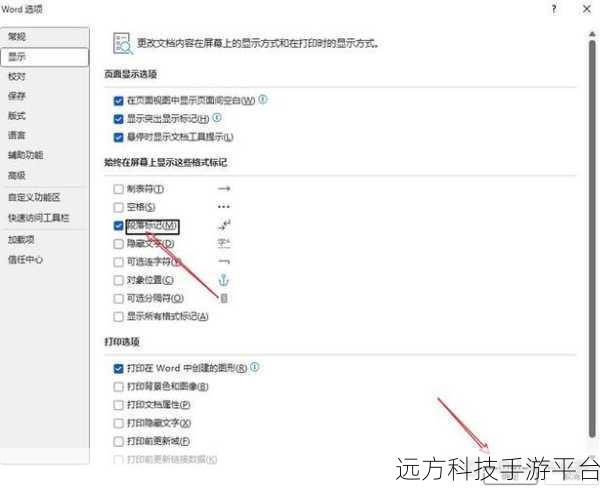This screenshot has height=488, width=600.
Task: Toggle 悬停时显示文档工具提示 checkbox
Action: (x=118, y=137)
